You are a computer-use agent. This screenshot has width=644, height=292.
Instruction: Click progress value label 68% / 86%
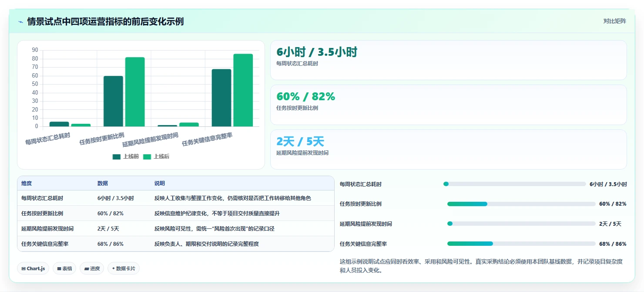point(613,244)
